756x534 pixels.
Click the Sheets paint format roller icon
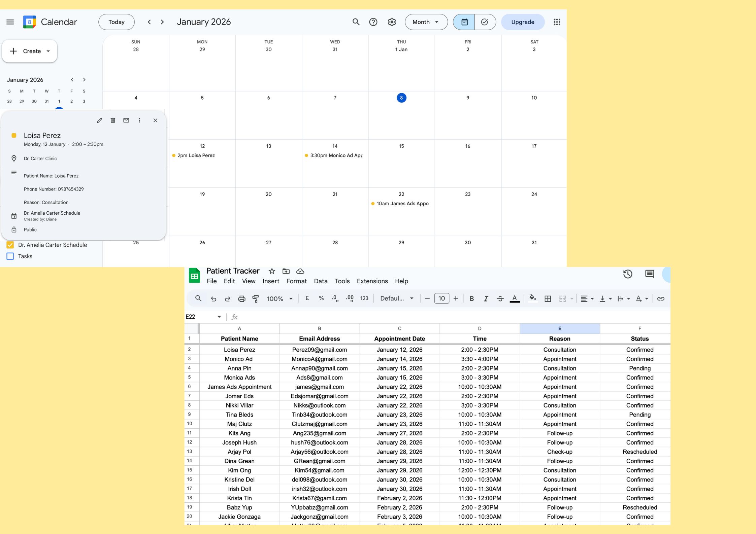tap(256, 299)
